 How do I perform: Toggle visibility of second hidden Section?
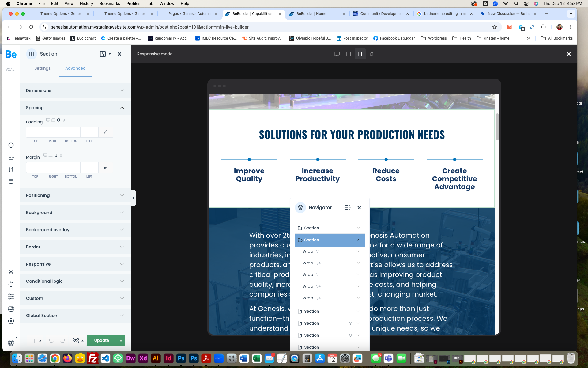(351, 335)
